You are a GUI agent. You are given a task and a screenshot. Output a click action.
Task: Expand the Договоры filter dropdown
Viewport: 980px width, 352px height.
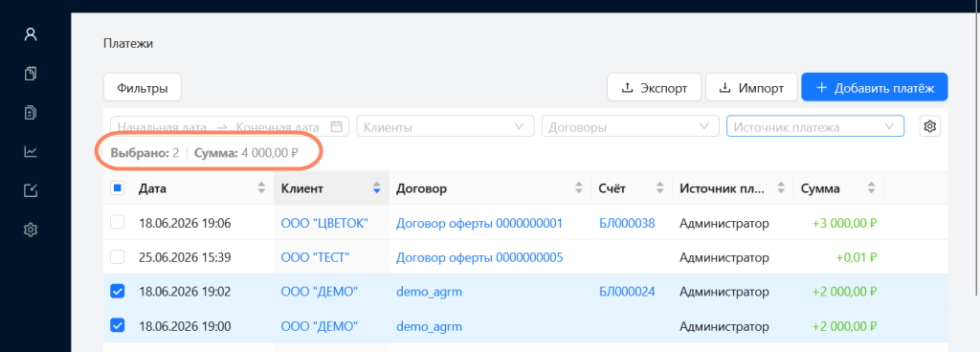631,126
